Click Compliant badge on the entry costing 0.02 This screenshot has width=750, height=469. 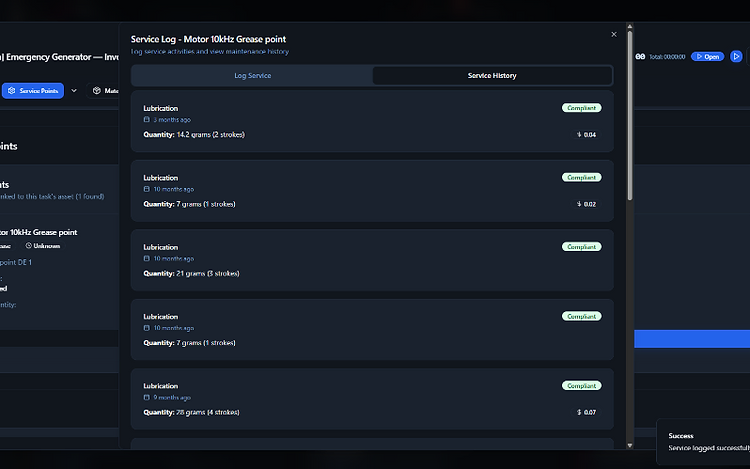point(582,177)
